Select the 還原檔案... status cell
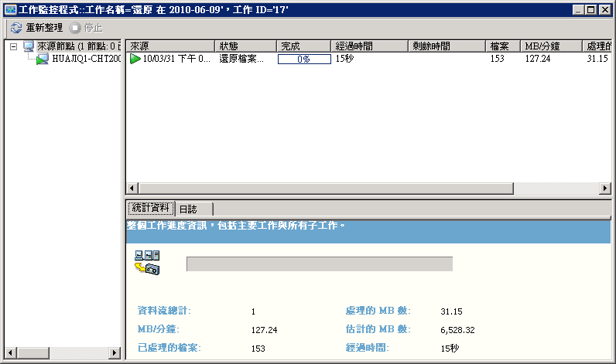The height and width of the screenshot is (364, 616). [x=241, y=59]
